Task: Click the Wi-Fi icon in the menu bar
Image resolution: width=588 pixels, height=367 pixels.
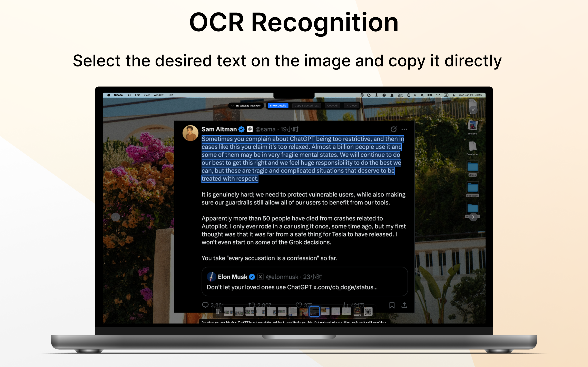Action: point(438,95)
